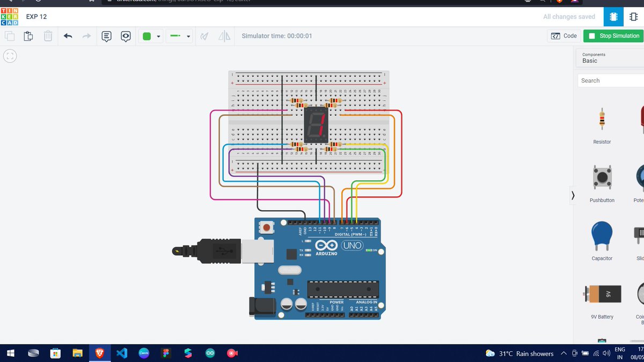Click the delete trash icon
The width and height of the screenshot is (644, 362).
(x=48, y=36)
